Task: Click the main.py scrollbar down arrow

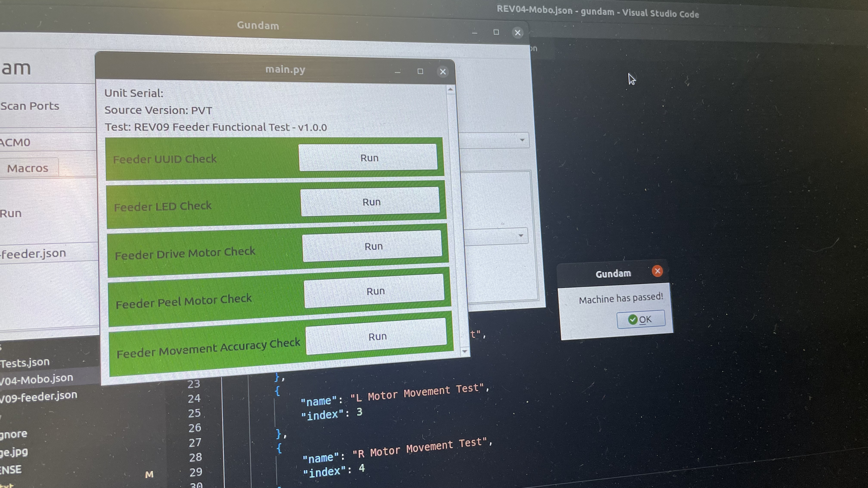Action: click(x=465, y=351)
